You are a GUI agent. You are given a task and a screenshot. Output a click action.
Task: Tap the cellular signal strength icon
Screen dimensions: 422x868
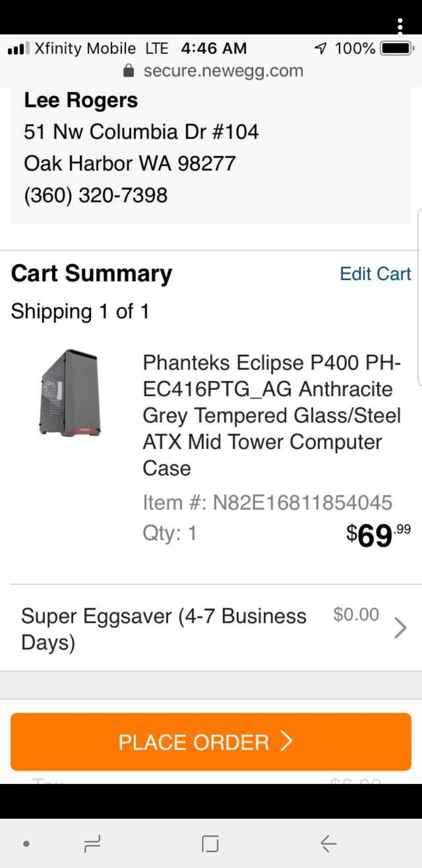coord(18,48)
